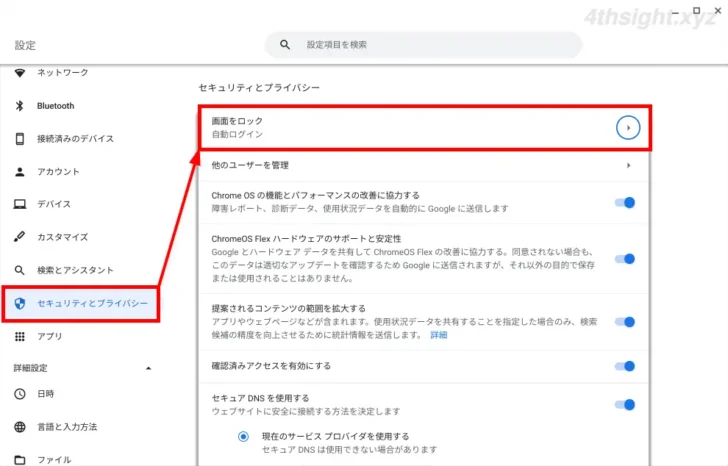Toggle ChromeOS Flex hardware support switch
Image resolution: width=728 pixels, height=466 pixels.
click(624, 259)
